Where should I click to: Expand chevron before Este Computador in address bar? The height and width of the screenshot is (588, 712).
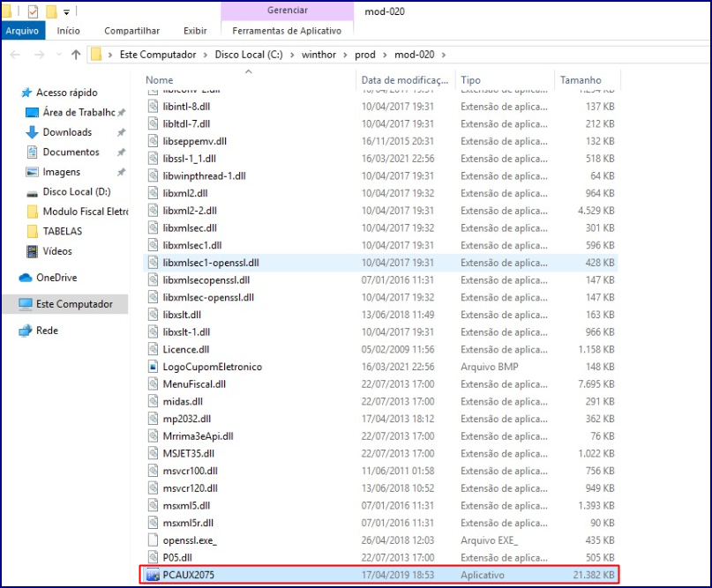click(110, 55)
